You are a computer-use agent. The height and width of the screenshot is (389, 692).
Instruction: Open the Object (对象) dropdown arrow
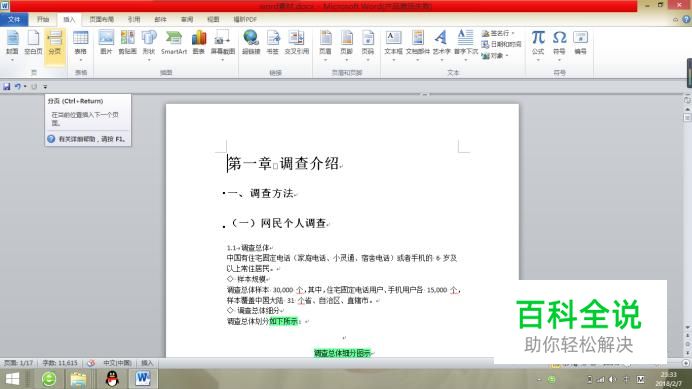507,56
